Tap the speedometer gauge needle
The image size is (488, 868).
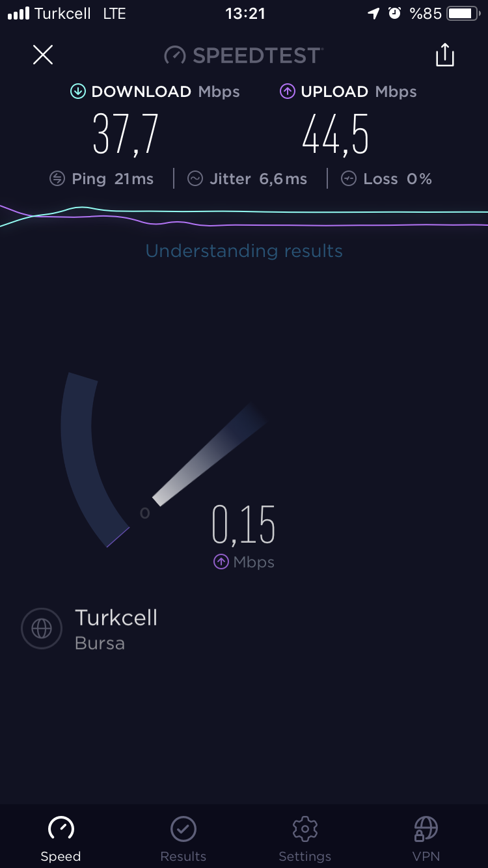pos(210,454)
